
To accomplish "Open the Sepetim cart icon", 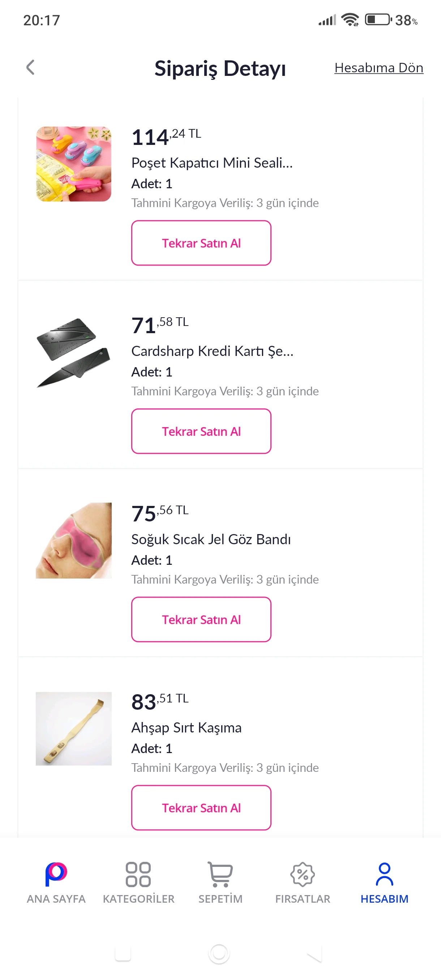I will (220, 874).
